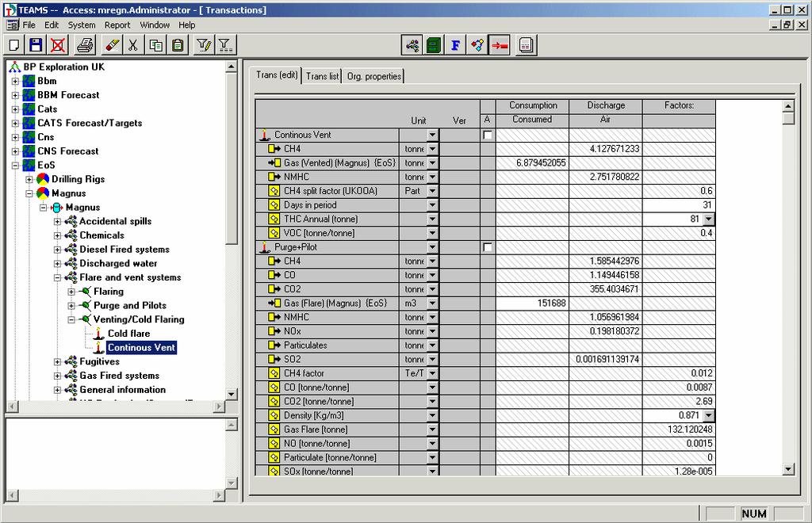812x523 pixels.
Task: Collapse the Venting/Cold Flaring node
Action: pyautogui.click(x=71, y=319)
